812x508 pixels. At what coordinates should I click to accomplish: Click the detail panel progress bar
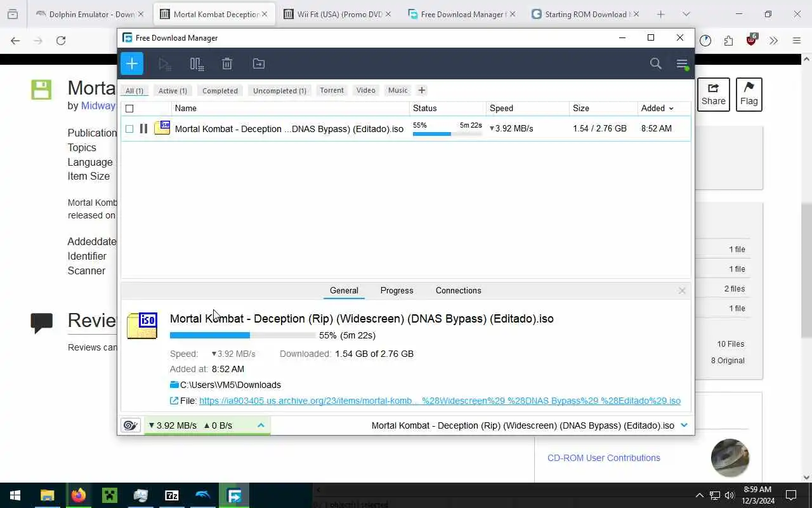coord(242,335)
